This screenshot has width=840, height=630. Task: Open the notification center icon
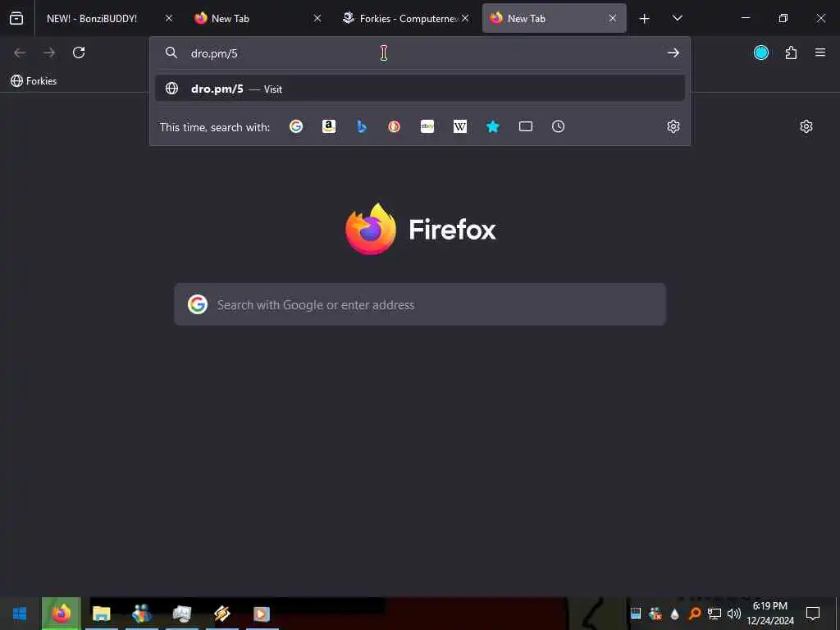coord(813,614)
